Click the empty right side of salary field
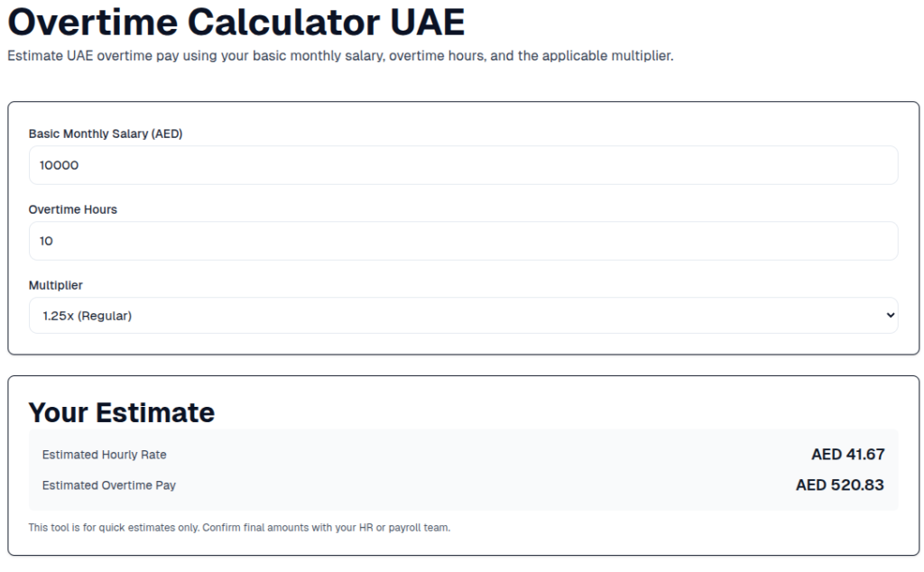 722,166
